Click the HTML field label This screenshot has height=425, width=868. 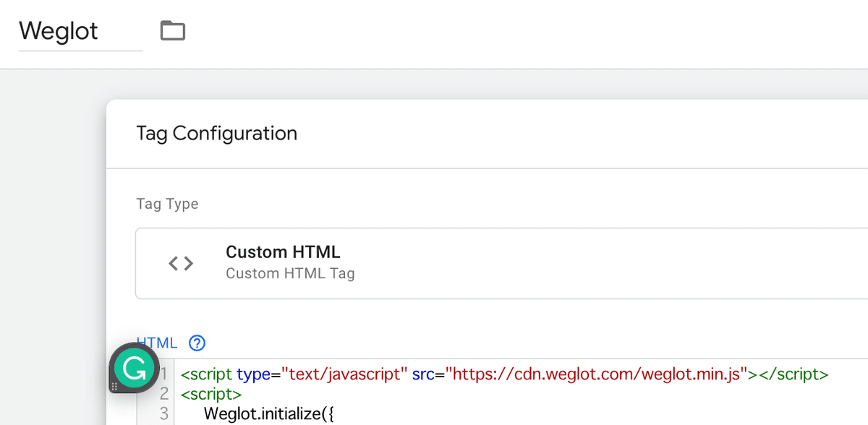(x=157, y=343)
